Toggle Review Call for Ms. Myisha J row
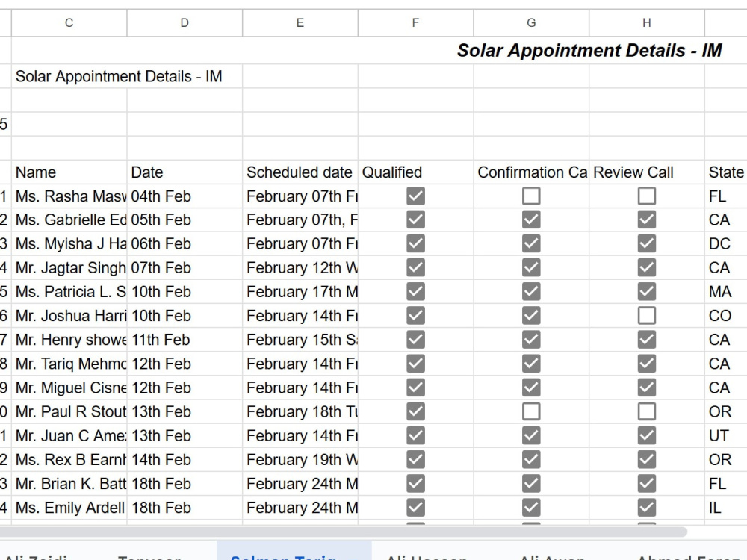This screenshot has width=747, height=560. pos(646,244)
